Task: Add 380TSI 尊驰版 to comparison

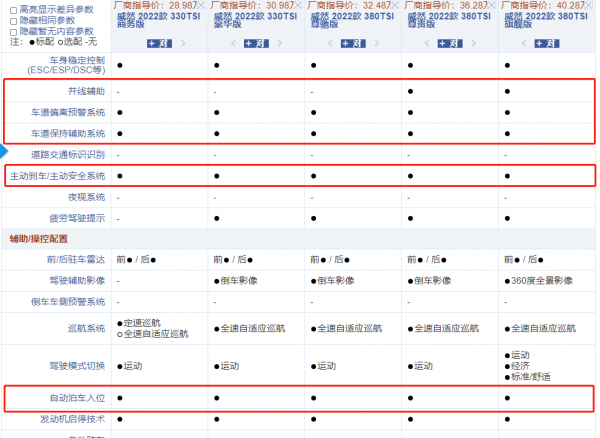Action: (x=353, y=43)
